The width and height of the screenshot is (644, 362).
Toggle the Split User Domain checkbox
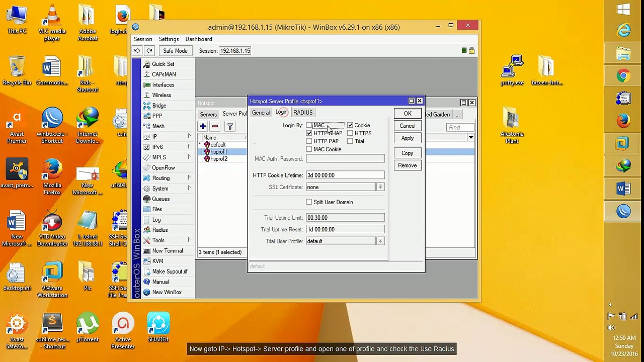[x=309, y=202]
